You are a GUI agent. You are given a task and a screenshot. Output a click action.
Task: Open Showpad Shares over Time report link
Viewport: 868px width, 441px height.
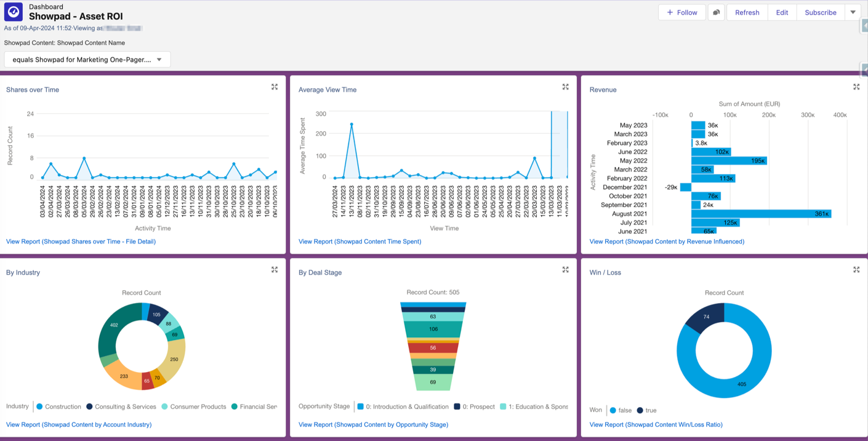pos(81,241)
